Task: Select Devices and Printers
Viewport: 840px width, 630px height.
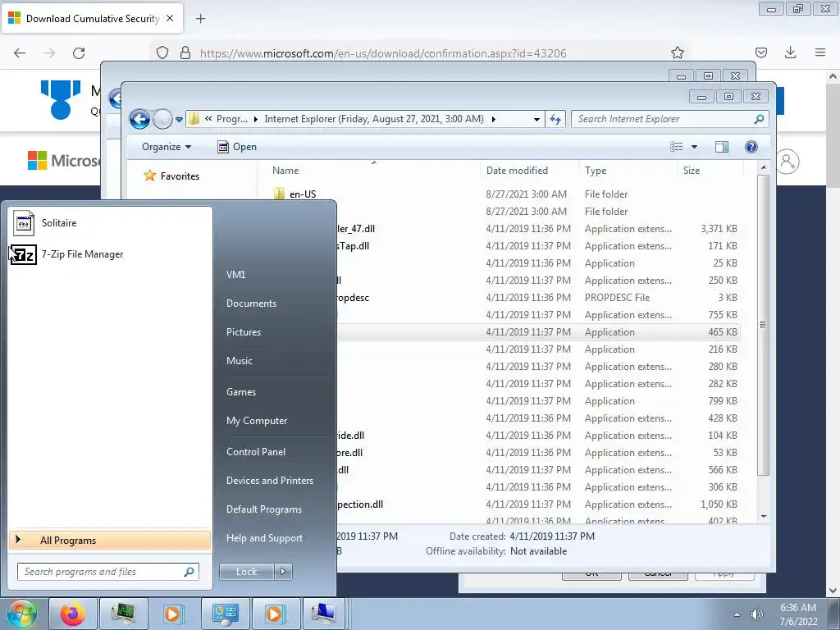Action: point(269,481)
